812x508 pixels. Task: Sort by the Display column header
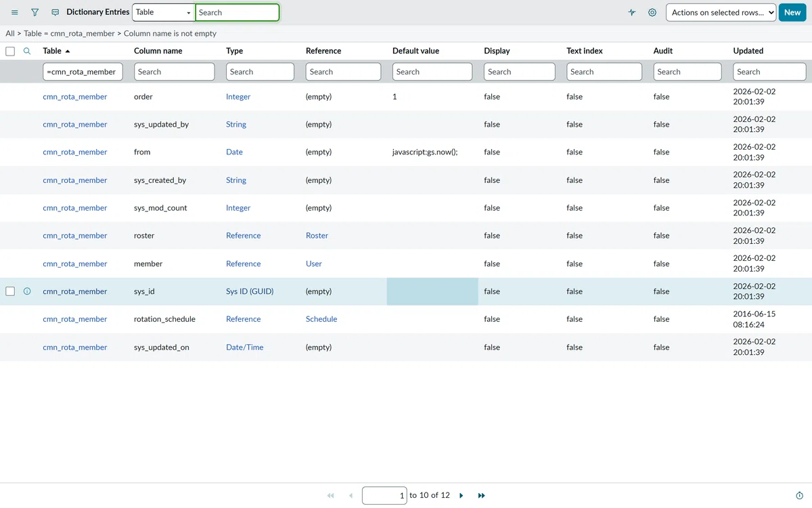pyautogui.click(x=497, y=51)
